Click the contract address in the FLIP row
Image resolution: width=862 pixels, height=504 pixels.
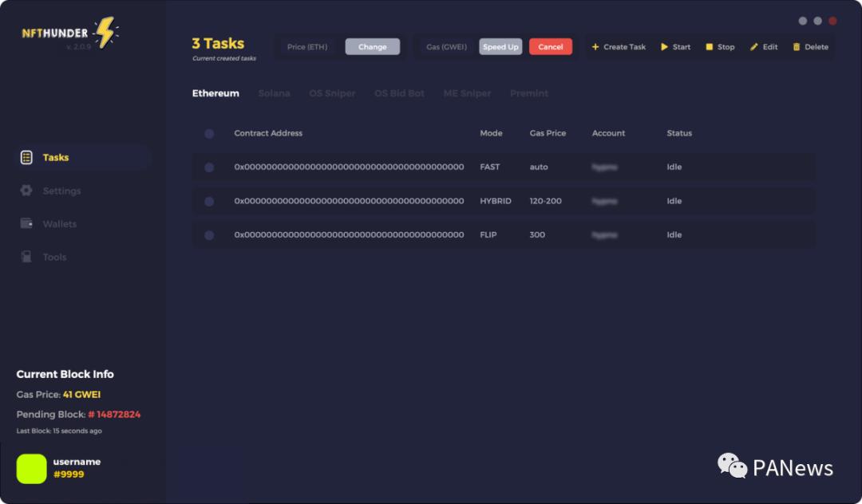click(349, 234)
